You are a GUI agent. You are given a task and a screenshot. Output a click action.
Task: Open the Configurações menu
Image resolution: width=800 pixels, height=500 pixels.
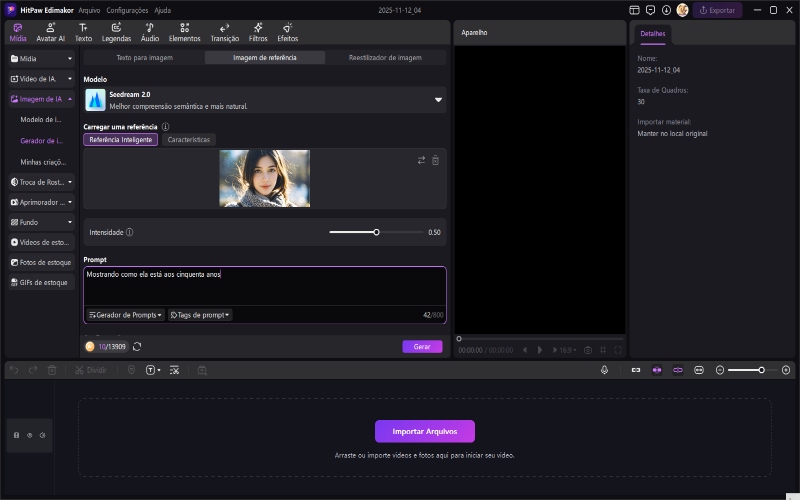click(127, 10)
